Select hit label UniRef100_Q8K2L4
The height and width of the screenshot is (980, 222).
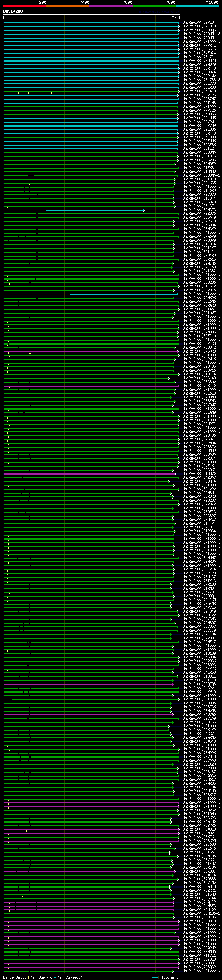pyautogui.click(x=199, y=569)
